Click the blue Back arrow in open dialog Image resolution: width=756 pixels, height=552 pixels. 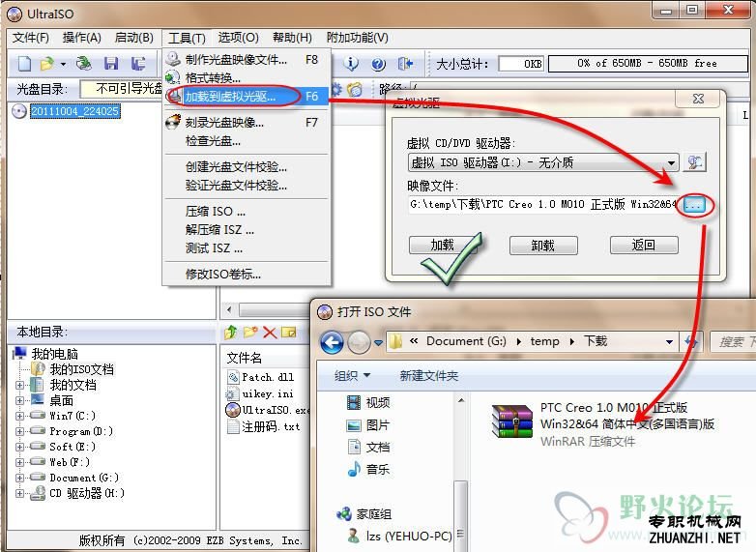333,342
